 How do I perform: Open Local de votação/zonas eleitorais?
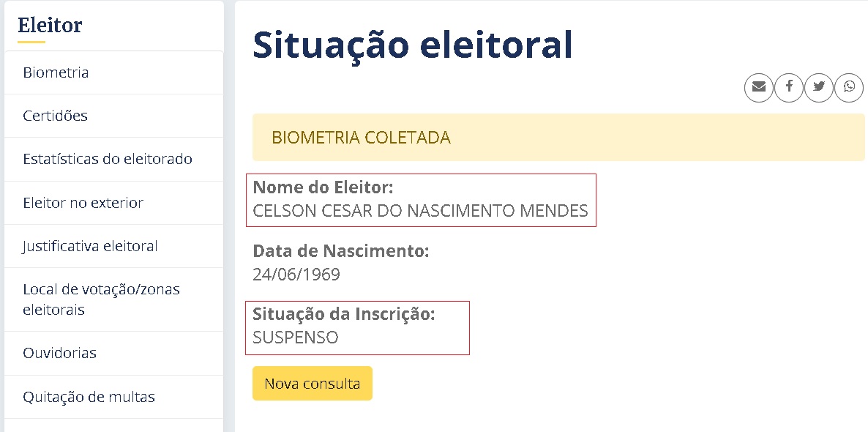[101, 299]
